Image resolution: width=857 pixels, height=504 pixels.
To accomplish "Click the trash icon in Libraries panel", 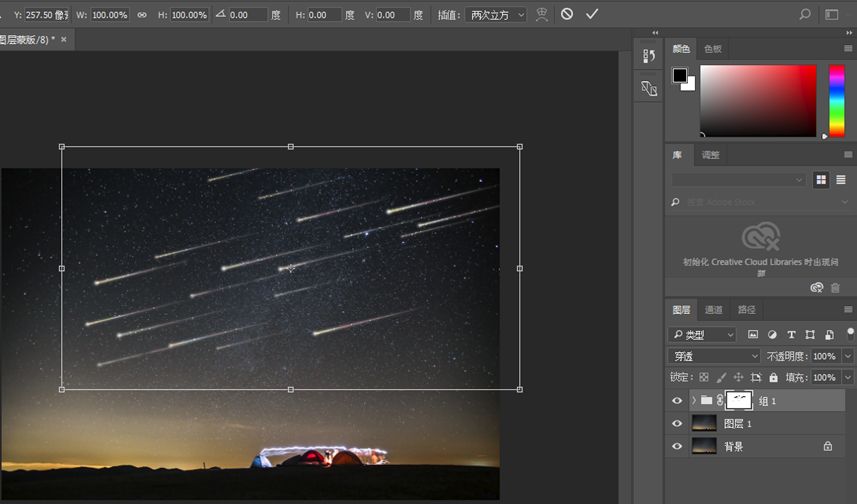I will click(835, 288).
